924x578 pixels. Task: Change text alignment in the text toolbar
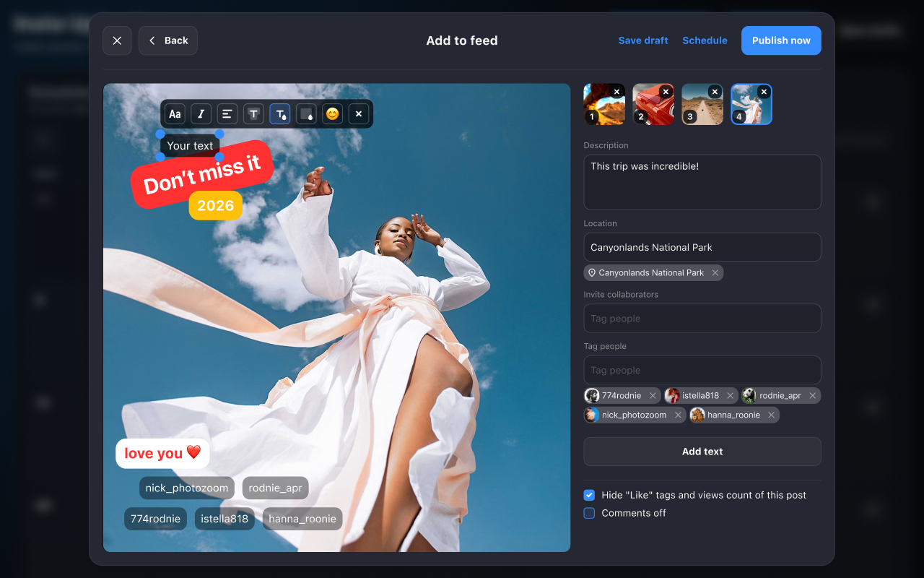coord(227,113)
